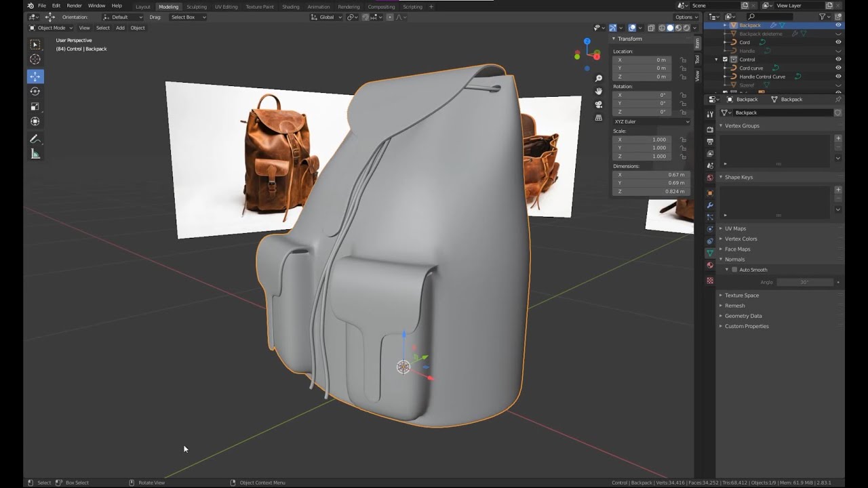The image size is (868, 488).
Task: Hide Backpack object in outliner
Action: pos(838,25)
